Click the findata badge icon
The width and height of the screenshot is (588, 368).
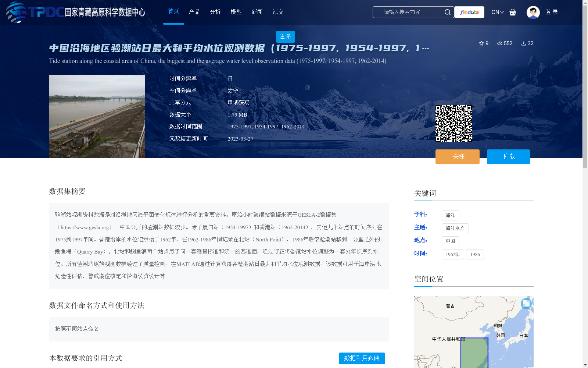(x=469, y=12)
